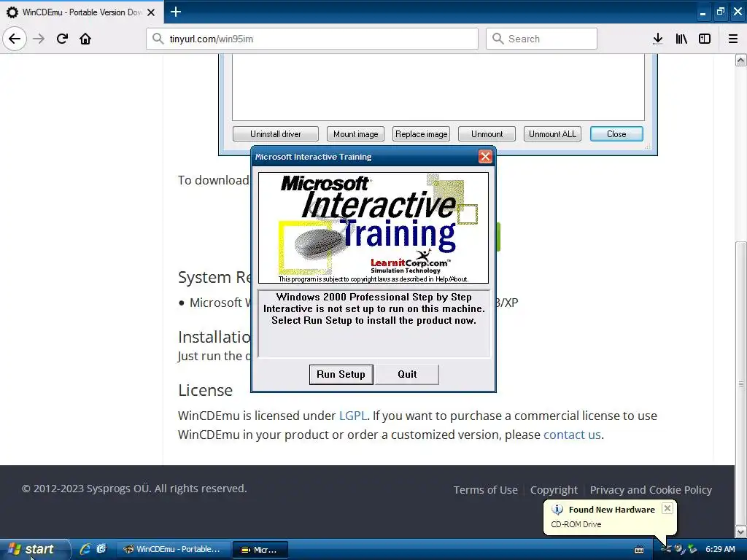Image resolution: width=747 pixels, height=560 pixels.
Task: Follow the contact us link
Action: pyautogui.click(x=572, y=435)
